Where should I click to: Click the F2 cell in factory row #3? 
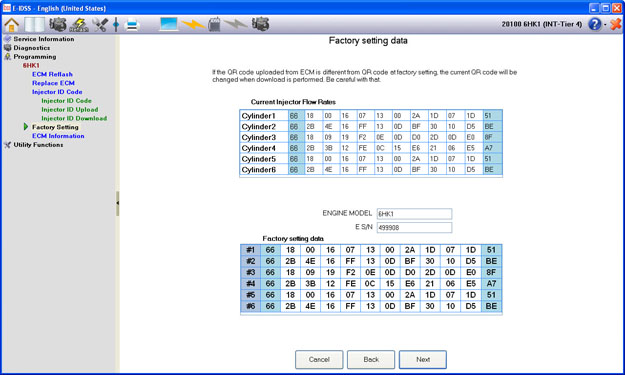(x=350, y=272)
